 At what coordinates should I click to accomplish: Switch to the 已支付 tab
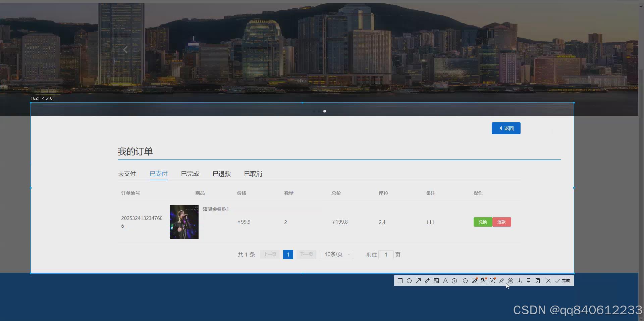(158, 174)
